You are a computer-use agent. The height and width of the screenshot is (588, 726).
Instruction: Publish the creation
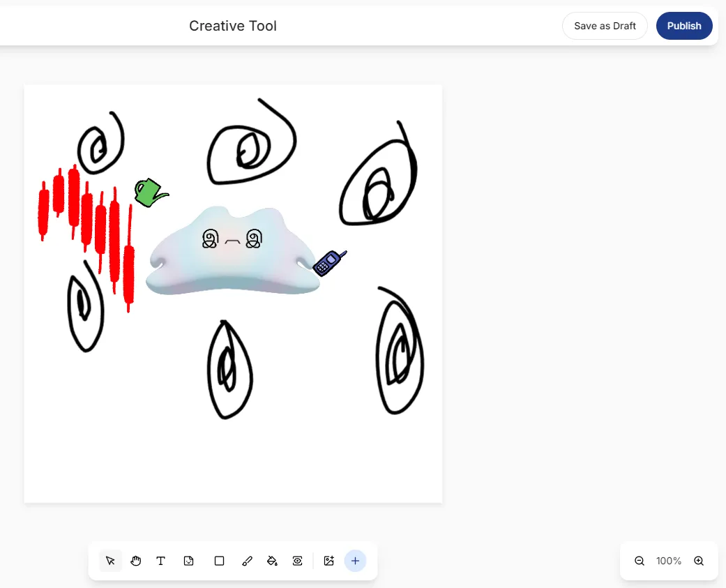pos(683,26)
